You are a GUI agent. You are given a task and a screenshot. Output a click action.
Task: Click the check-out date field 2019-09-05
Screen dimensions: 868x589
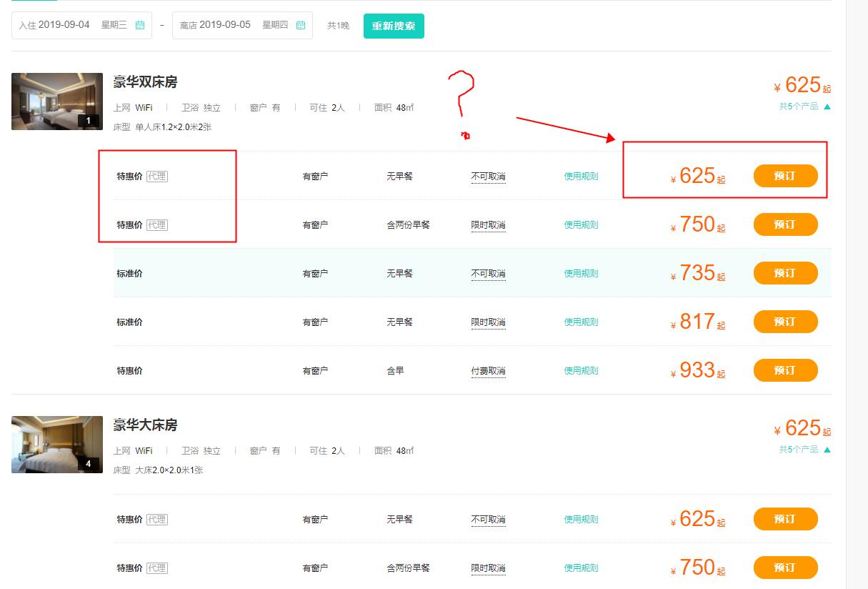coord(242,25)
